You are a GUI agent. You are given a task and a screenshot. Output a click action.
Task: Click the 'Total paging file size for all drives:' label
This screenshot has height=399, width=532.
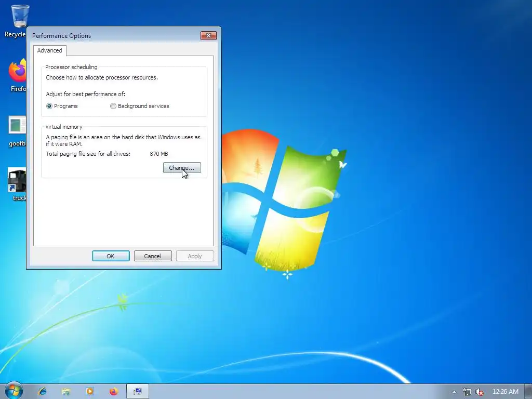point(88,154)
